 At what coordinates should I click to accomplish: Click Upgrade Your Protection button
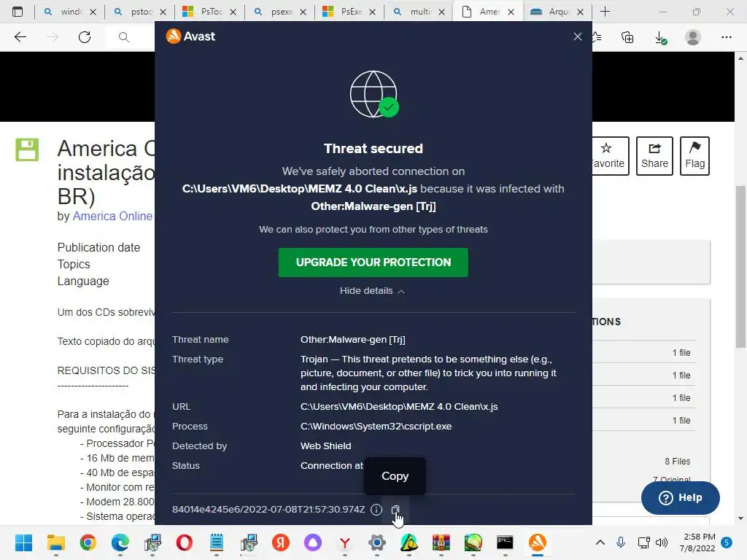[373, 262]
